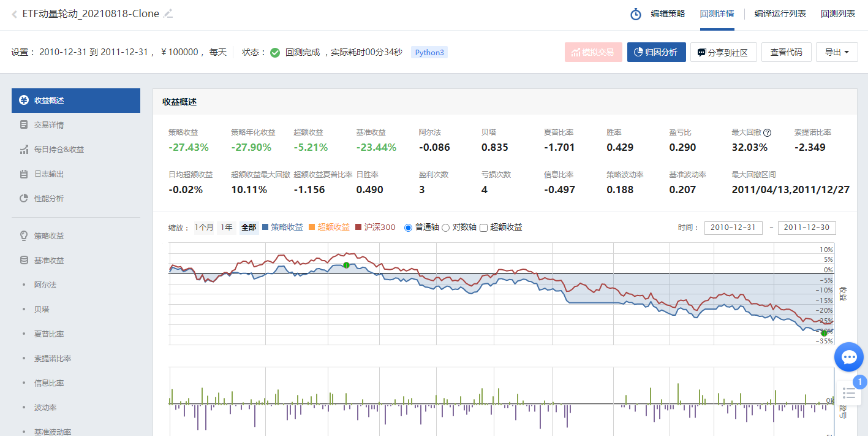
Task: Select the 普通轴 radio button
Action: [x=409, y=228]
